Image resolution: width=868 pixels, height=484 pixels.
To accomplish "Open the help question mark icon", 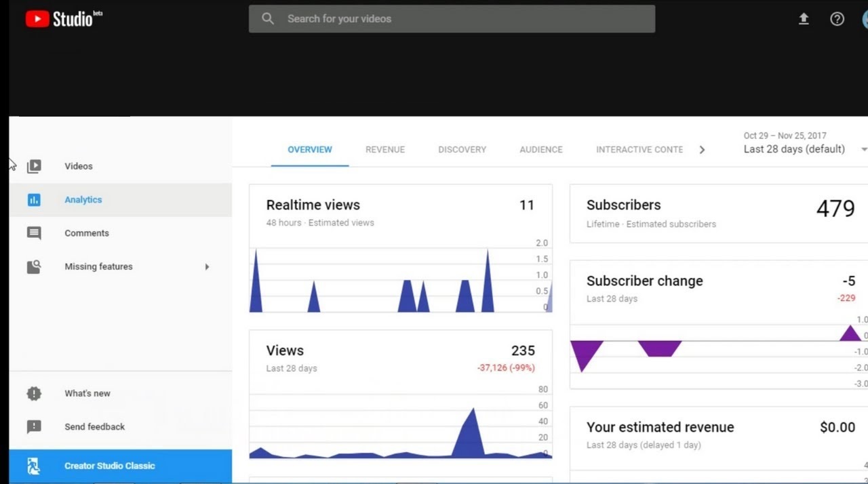I will click(x=837, y=19).
